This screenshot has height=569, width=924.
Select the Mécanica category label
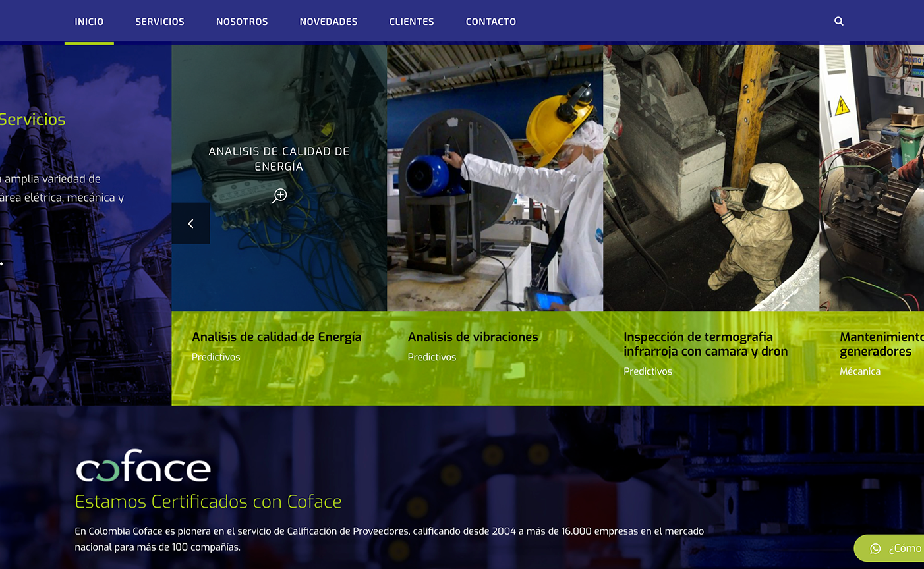[859, 371]
